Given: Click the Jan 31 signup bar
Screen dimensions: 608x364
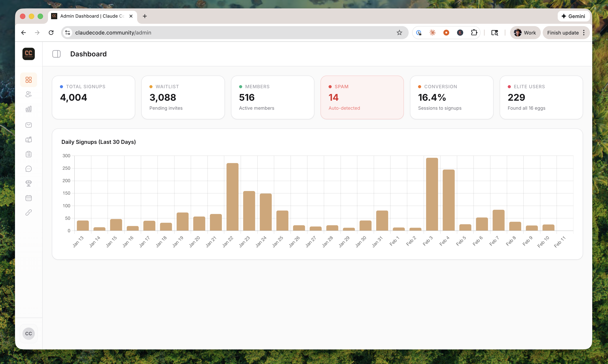Looking at the screenshot, I should pyautogui.click(x=382, y=221).
